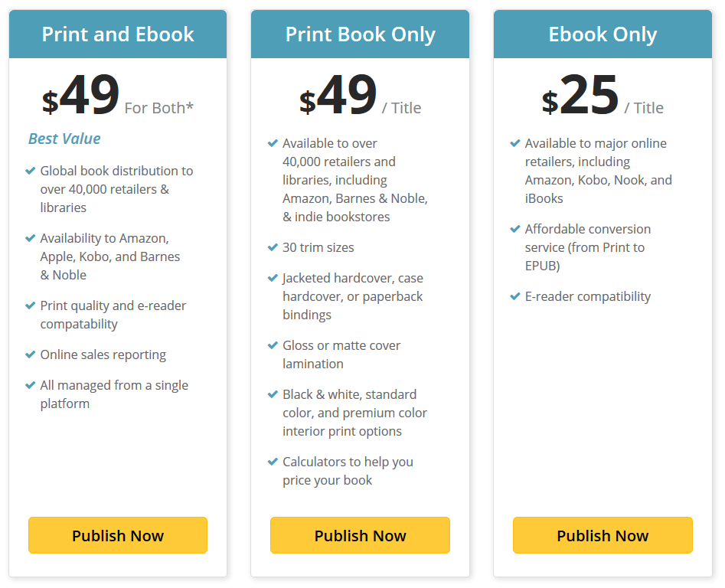Click the Best Value label
This screenshot has height=588, width=725.
pyautogui.click(x=64, y=139)
